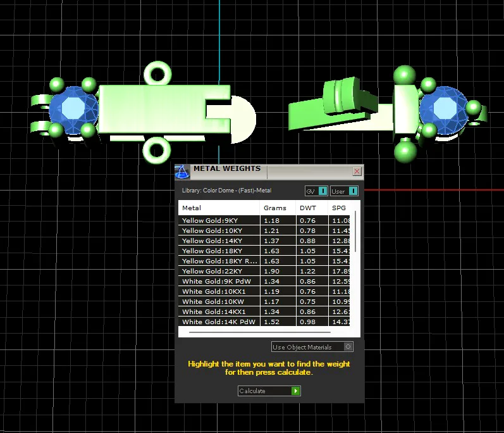Click the 0.88 DWT value
The height and width of the screenshot is (433, 504).
click(x=307, y=241)
